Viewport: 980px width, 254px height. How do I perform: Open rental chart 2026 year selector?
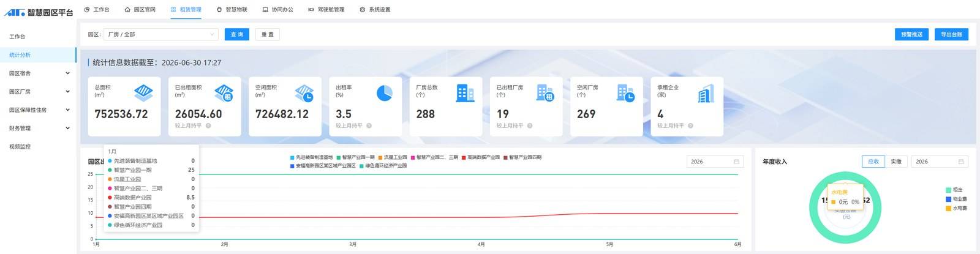tap(715, 162)
